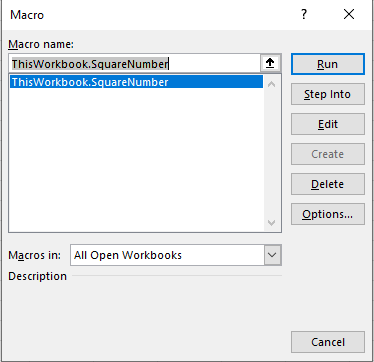374x362 pixels.
Task: Open macro Options
Action: click(x=328, y=214)
